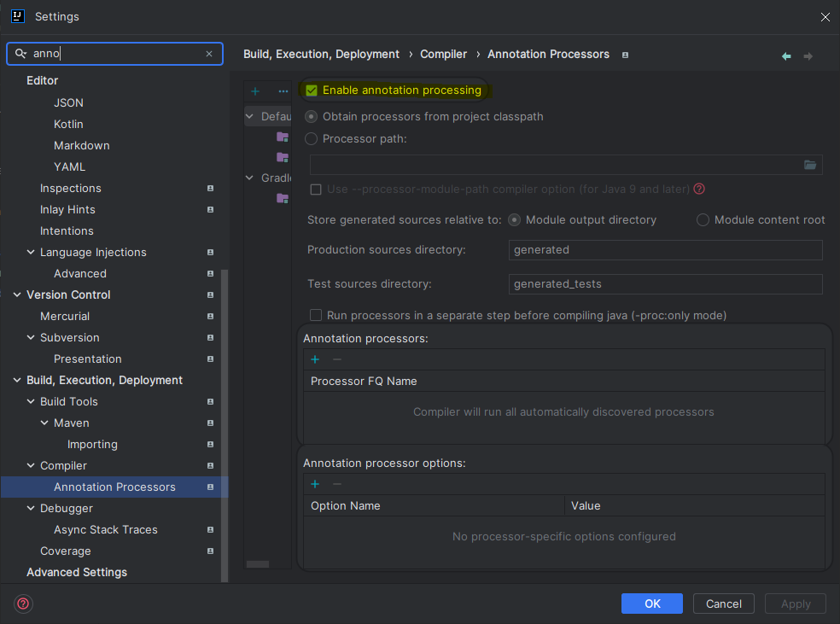Click project icon next to Inspections

[210, 188]
